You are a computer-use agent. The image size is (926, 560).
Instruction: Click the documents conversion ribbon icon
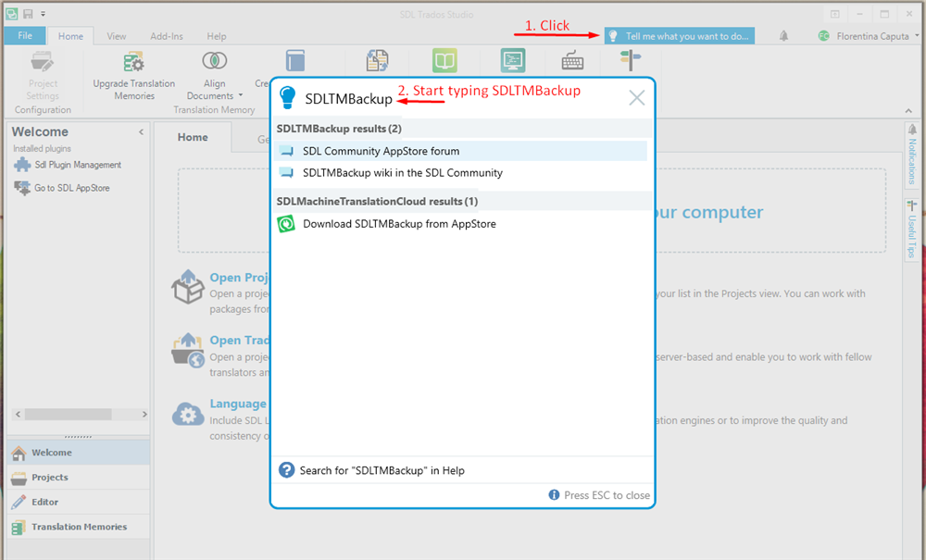pyautogui.click(x=378, y=61)
